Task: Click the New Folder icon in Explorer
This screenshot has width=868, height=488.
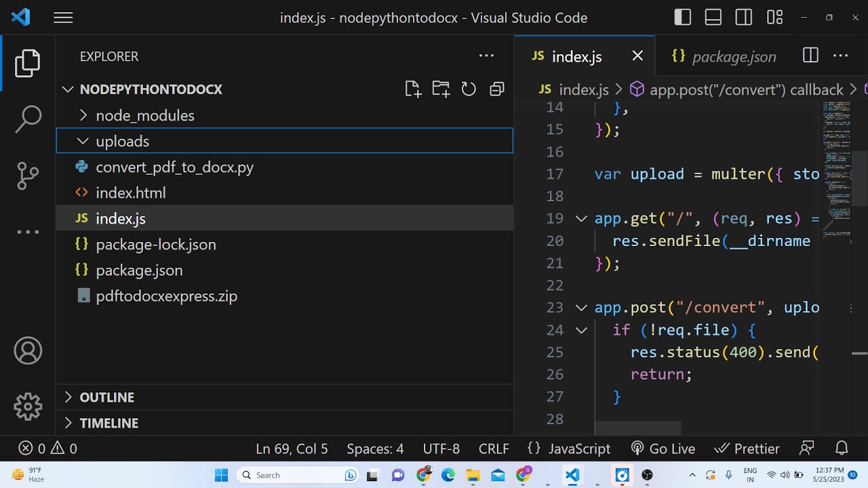Action: (441, 89)
